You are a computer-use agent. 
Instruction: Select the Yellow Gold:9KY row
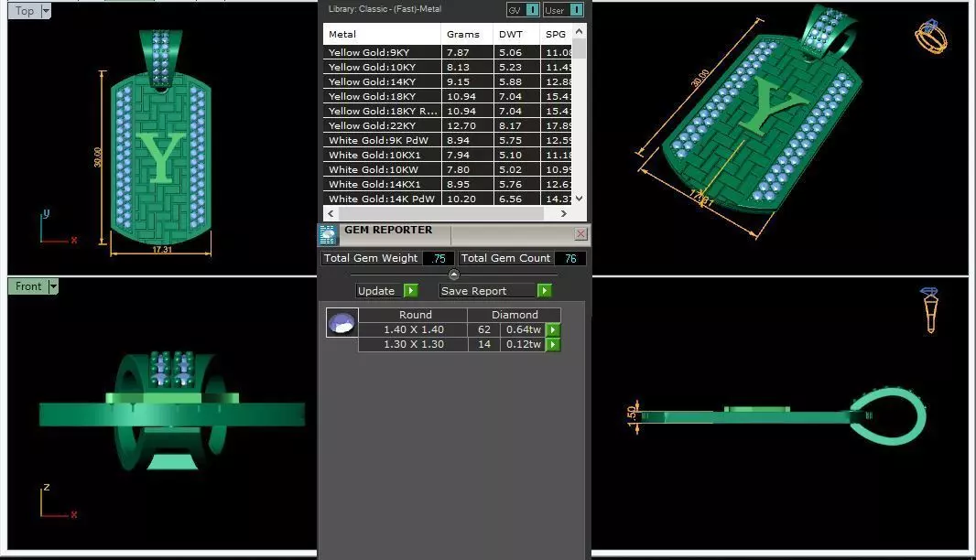[447, 52]
